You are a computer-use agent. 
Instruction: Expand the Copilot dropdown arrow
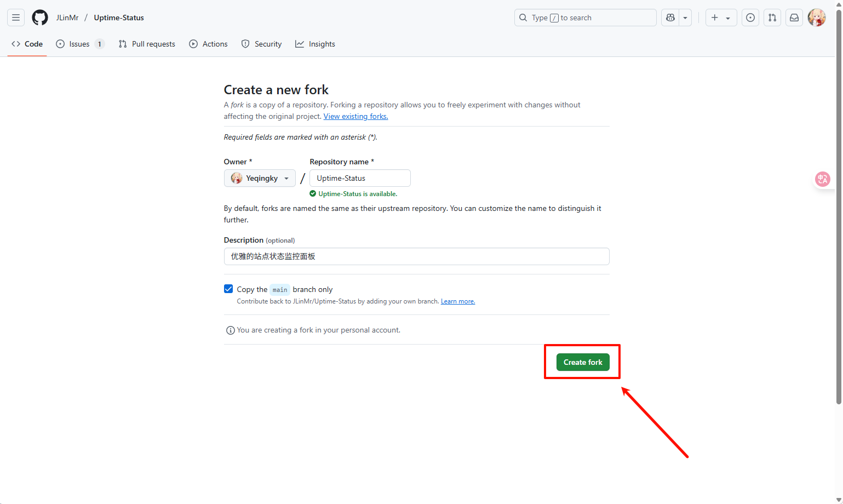pyautogui.click(x=685, y=18)
